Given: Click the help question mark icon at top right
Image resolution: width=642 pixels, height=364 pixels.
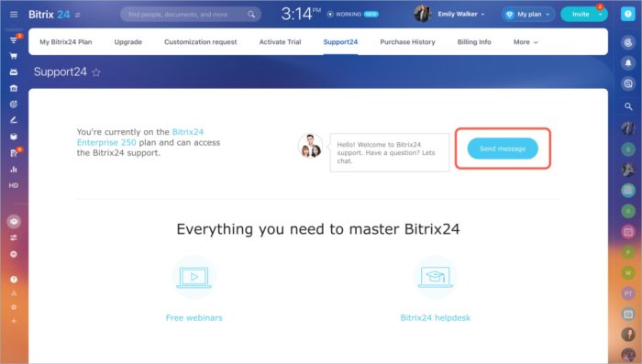Looking at the screenshot, I should tap(627, 14).
